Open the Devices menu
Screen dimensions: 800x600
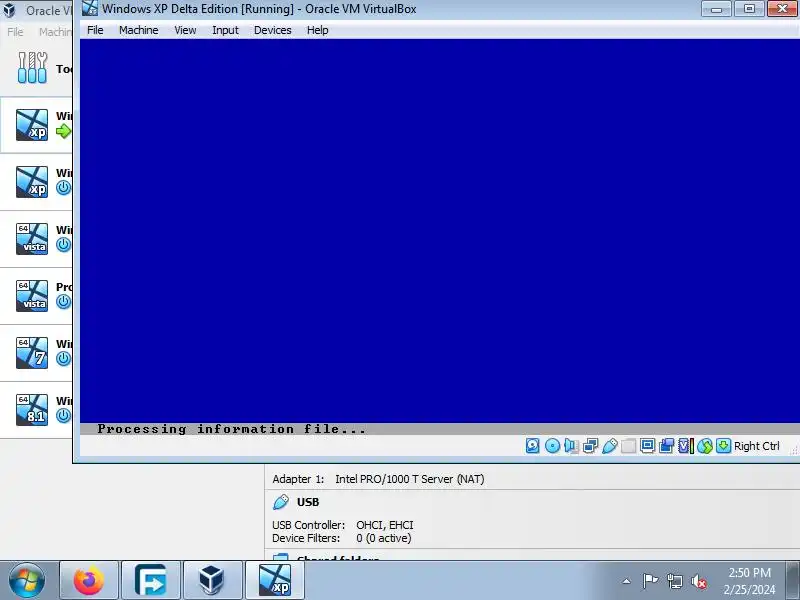click(x=272, y=30)
